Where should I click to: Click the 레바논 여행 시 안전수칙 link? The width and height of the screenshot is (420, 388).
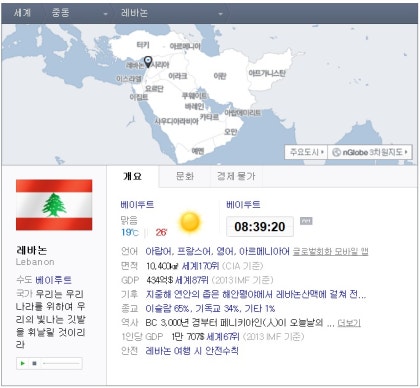pyautogui.click(x=192, y=351)
